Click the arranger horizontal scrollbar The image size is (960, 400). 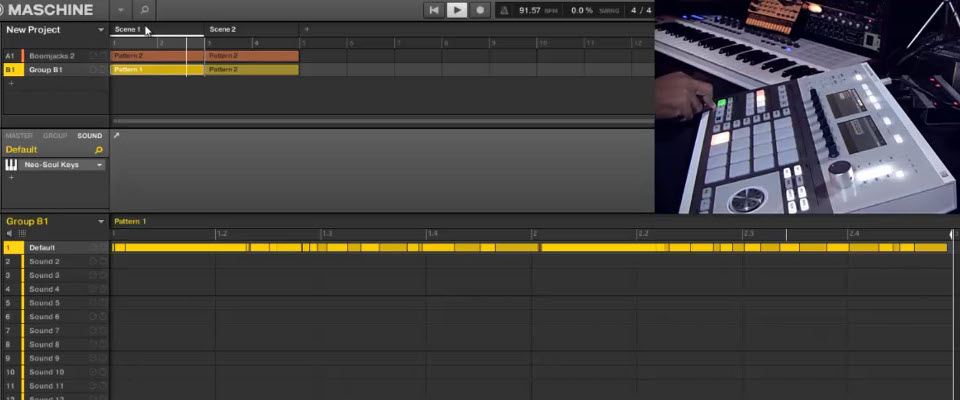coord(383,121)
